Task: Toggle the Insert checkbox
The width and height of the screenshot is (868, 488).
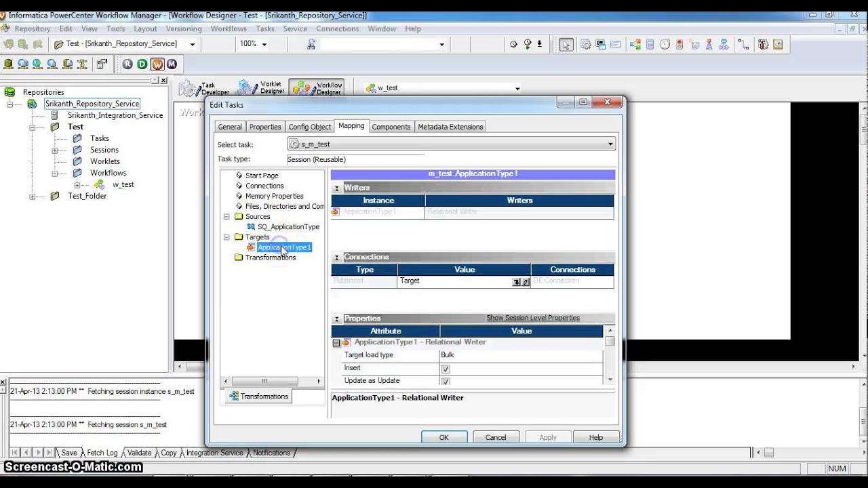Action: [446, 369]
